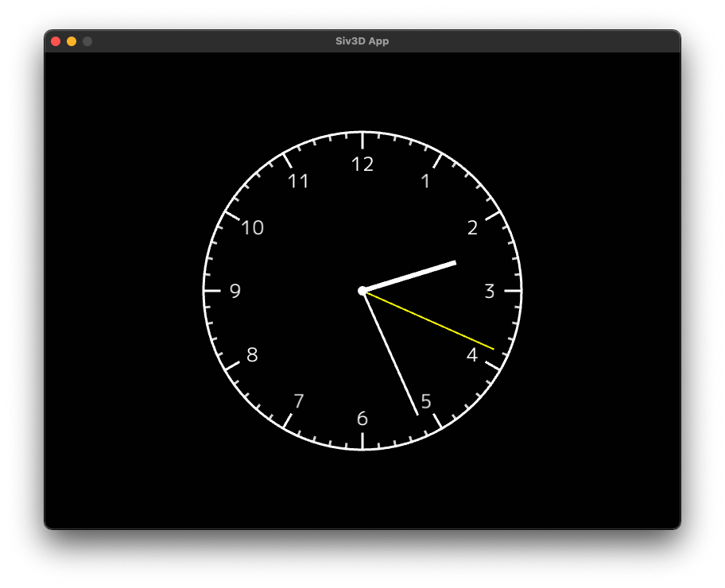This screenshot has height=588, width=725.
Task: Click the number 5 on clock face
Action: (x=426, y=401)
